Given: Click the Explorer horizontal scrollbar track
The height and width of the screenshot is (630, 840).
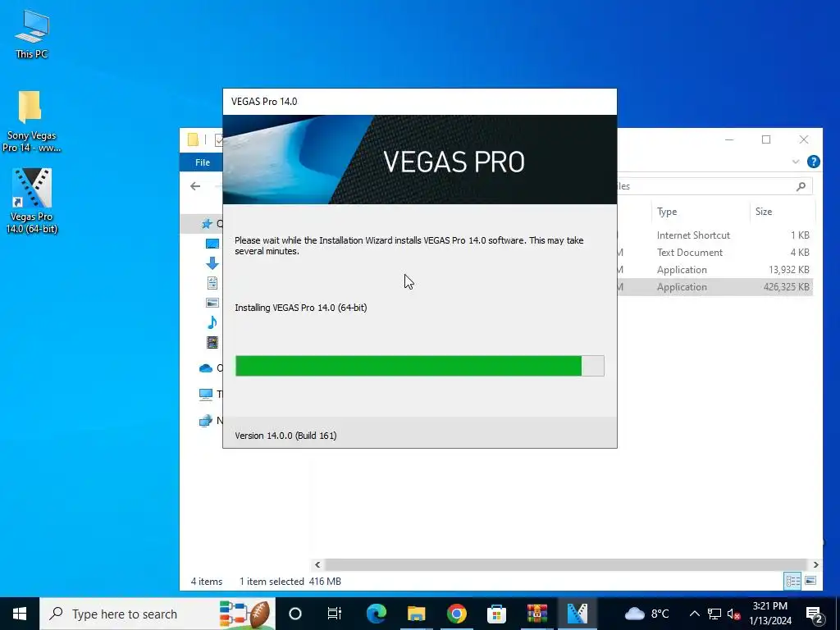Looking at the screenshot, I should click(x=566, y=564).
